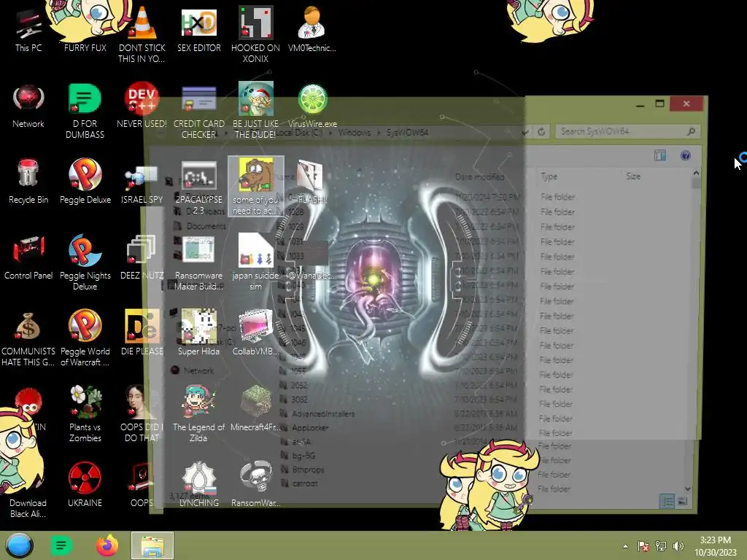The height and width of the screenshot is (560, 747).
Task: Select the CREDIT CARD CHECKER icon
Action: 198,111
